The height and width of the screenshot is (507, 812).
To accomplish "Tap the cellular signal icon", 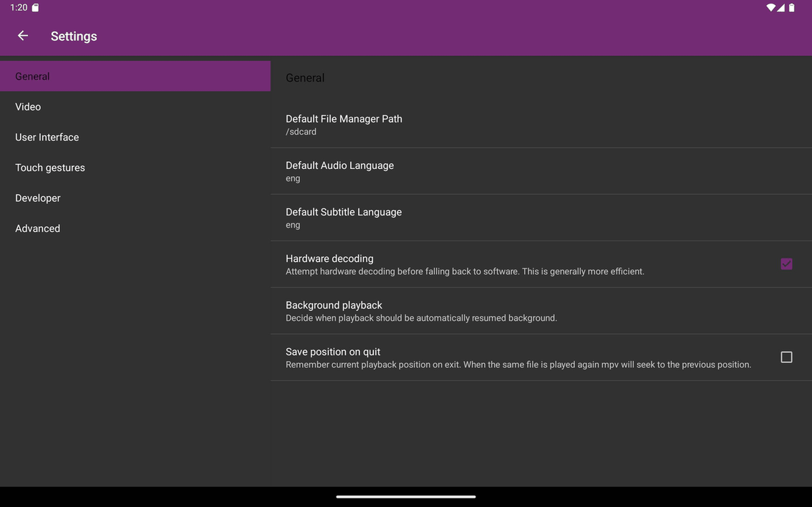I will click(x=780, y=7).
